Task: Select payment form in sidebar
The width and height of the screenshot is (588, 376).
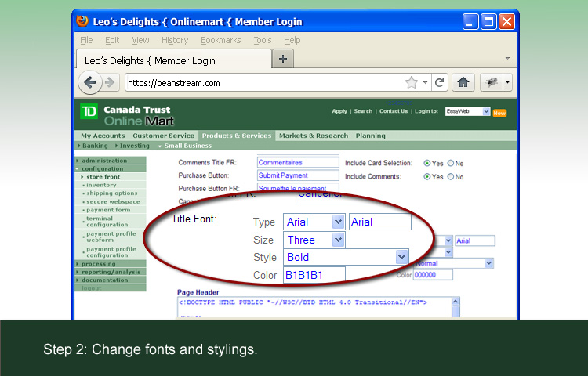Action: (108, 210)
